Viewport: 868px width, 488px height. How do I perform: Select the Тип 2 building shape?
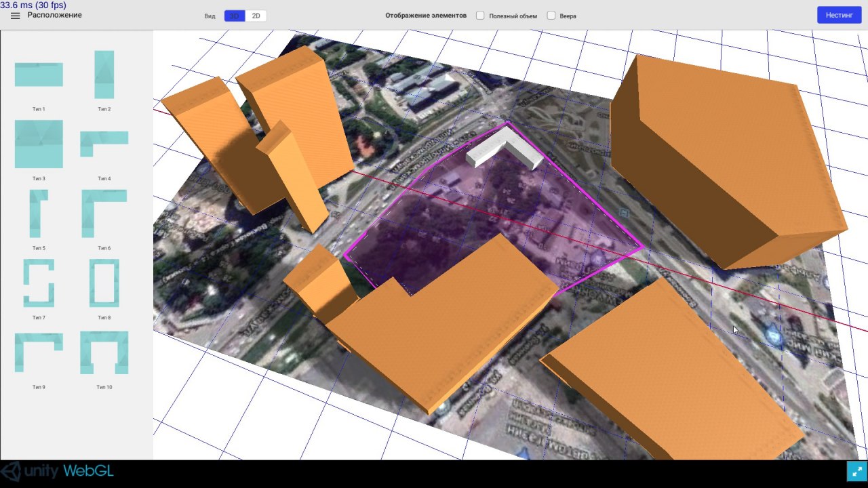(x=104, y=75)
